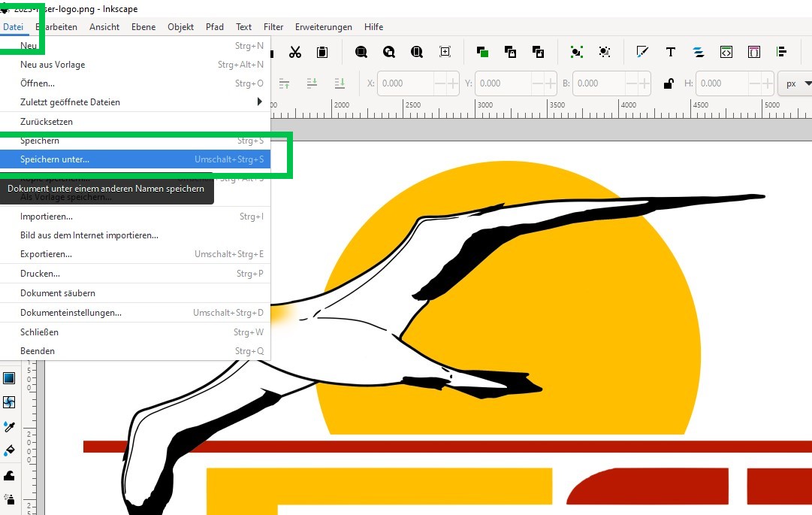Select the Paint Bucket tool
812x515 pixels.
click(x=9, y=451)
